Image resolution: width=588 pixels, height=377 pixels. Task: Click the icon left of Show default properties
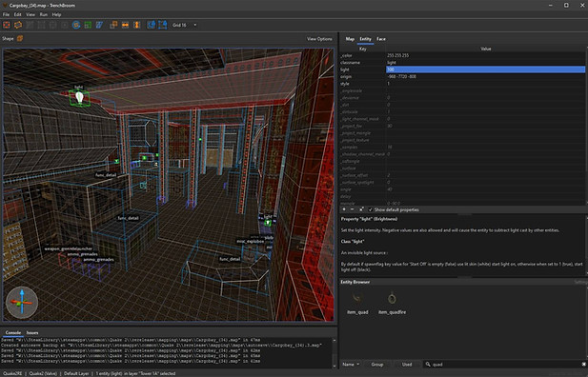coord(361,209)
